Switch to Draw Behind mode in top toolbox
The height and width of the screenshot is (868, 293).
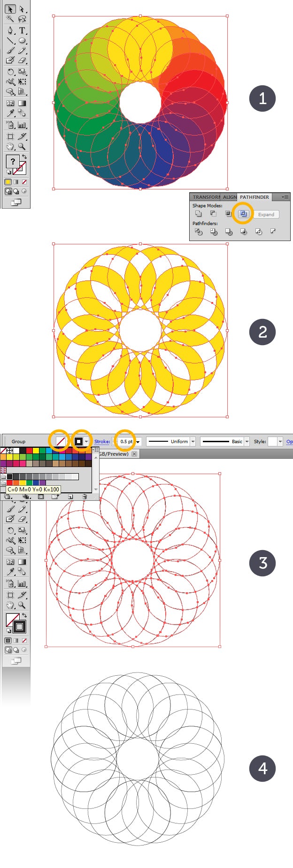click(16, 191)
